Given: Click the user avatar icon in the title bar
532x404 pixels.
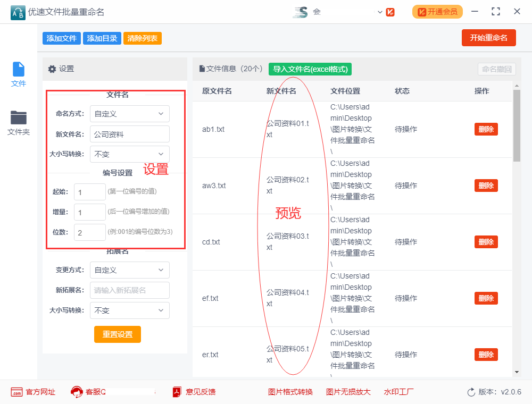Looking at the screenshot, I should point(301,12).
